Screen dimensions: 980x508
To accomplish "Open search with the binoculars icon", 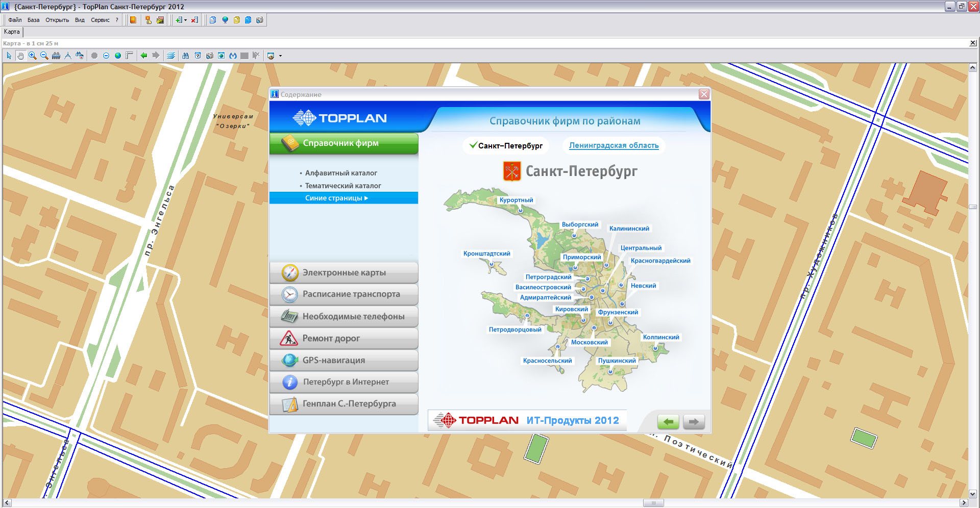I will pyautogui.click(x=185, y=56).
